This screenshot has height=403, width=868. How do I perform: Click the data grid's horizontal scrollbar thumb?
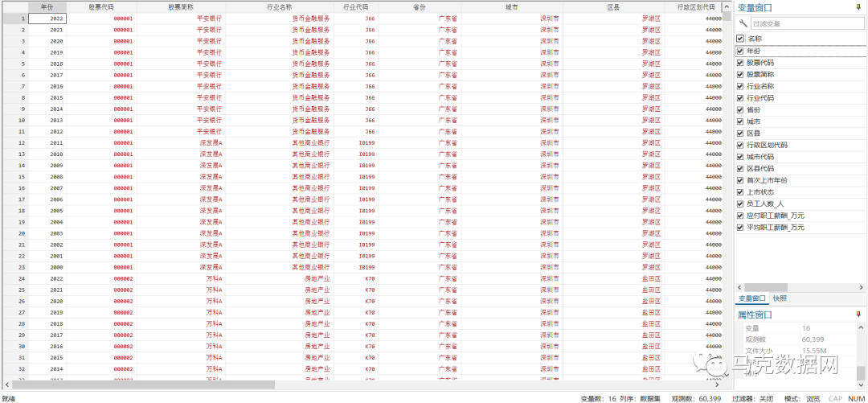[143, 384]
